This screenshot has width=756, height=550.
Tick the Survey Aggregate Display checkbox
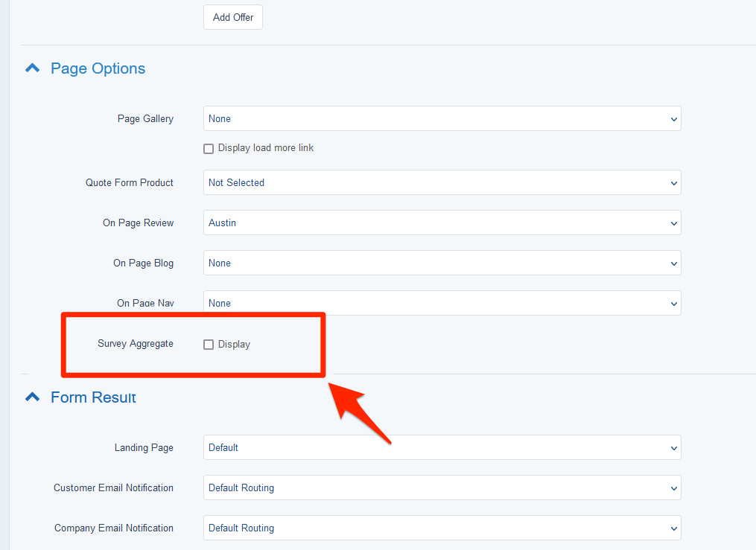pos(209,345)
